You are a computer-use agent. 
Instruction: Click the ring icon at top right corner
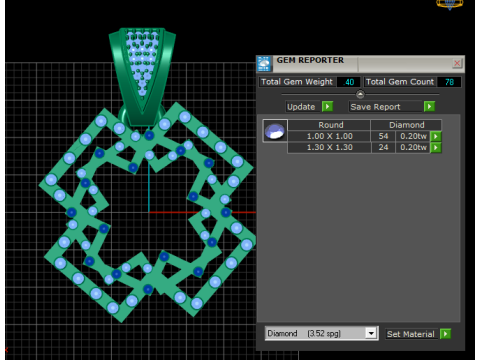[450, 4]
